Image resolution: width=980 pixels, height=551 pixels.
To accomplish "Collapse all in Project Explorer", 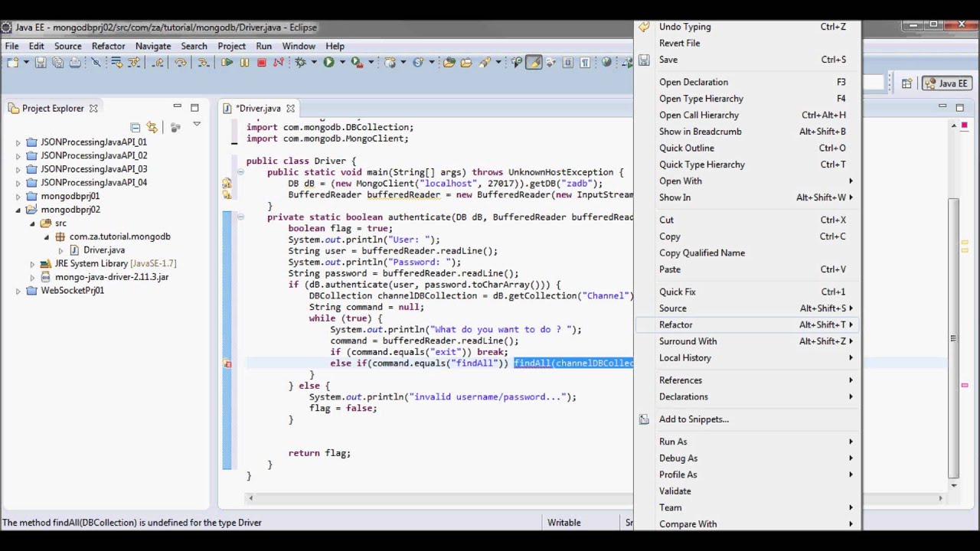I will click(136, 127).
